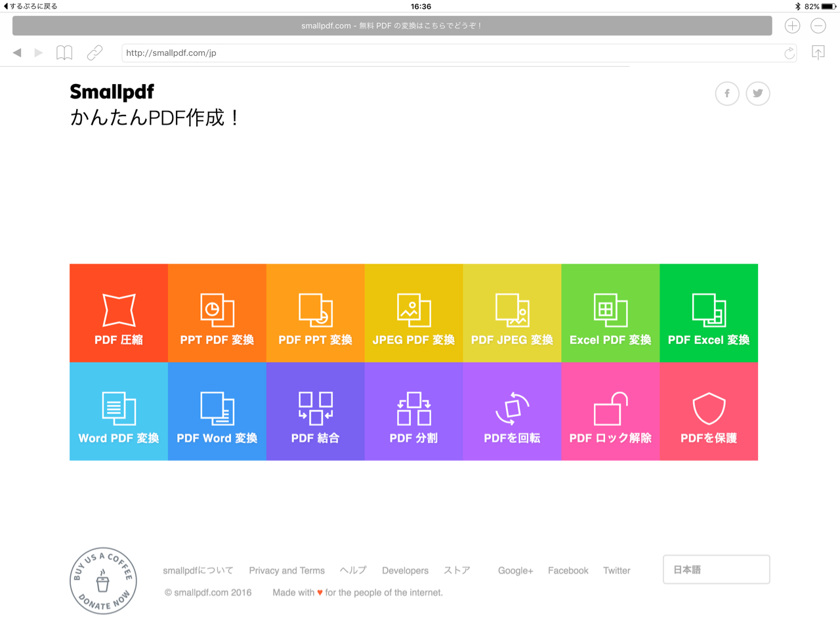
Task: Go back with the browser back arrow
Action: (x=17, y=52)
